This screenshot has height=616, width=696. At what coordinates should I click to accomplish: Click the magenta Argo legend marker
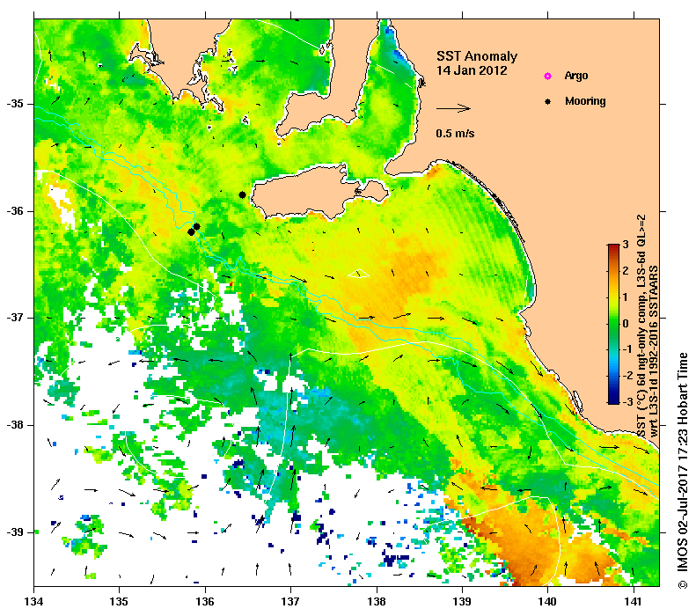[x=548, y=76]
